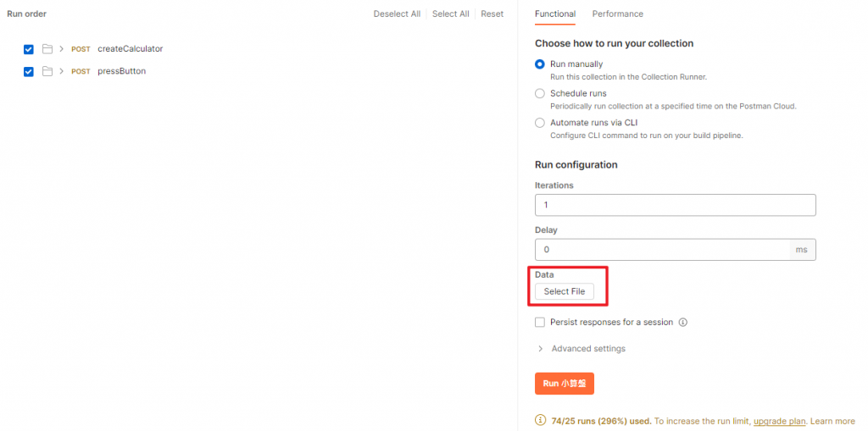Click the Select File data button
Viewport: 868px width, 431px height.
(564, 291)
